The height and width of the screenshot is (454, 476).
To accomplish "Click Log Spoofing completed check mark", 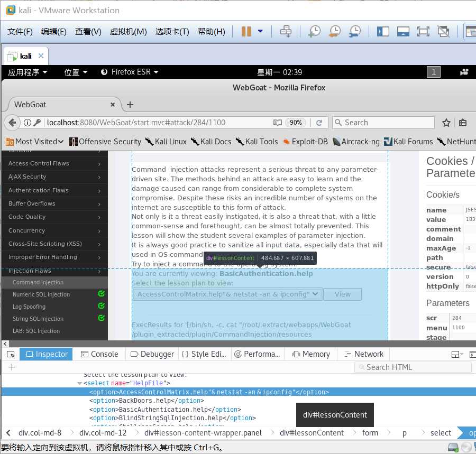I will coord(102,305).
